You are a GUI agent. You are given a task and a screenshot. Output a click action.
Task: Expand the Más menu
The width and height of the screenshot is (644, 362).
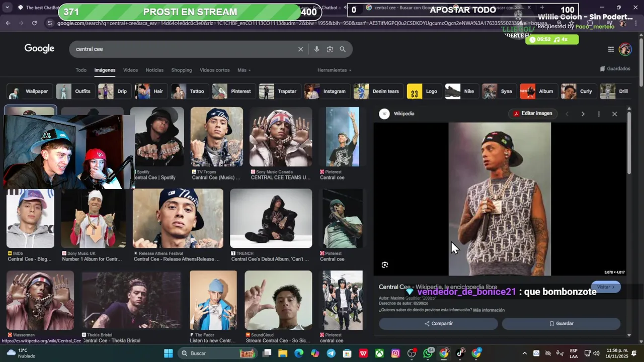244,70
